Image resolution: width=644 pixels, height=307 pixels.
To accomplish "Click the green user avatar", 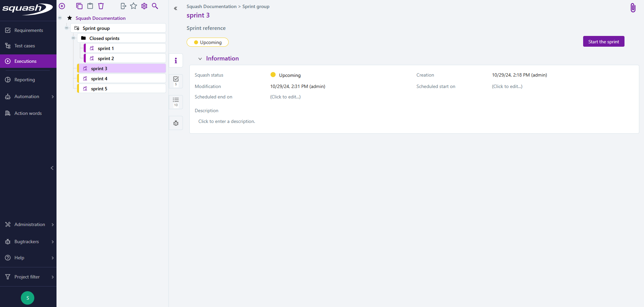I will (x=28, y=298).
